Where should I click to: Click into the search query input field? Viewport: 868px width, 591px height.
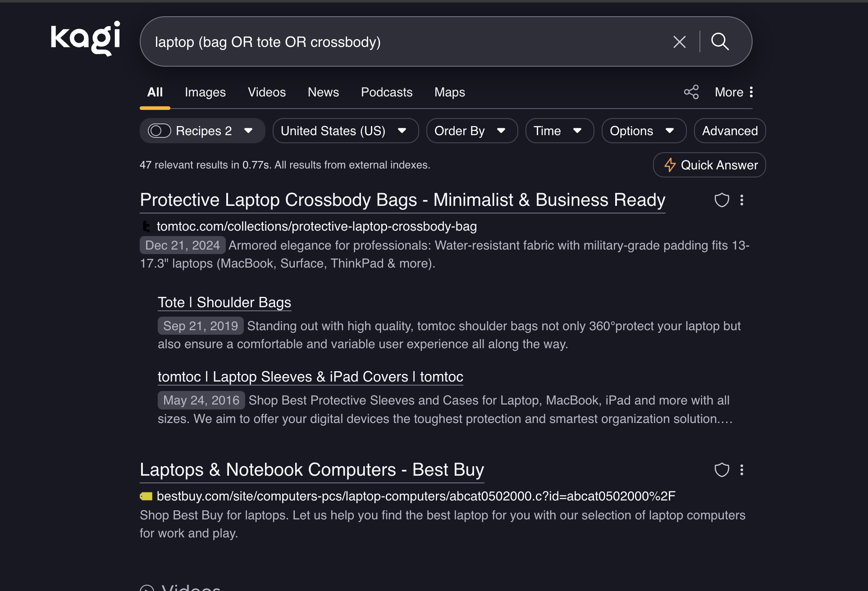[x=406, y=42]
